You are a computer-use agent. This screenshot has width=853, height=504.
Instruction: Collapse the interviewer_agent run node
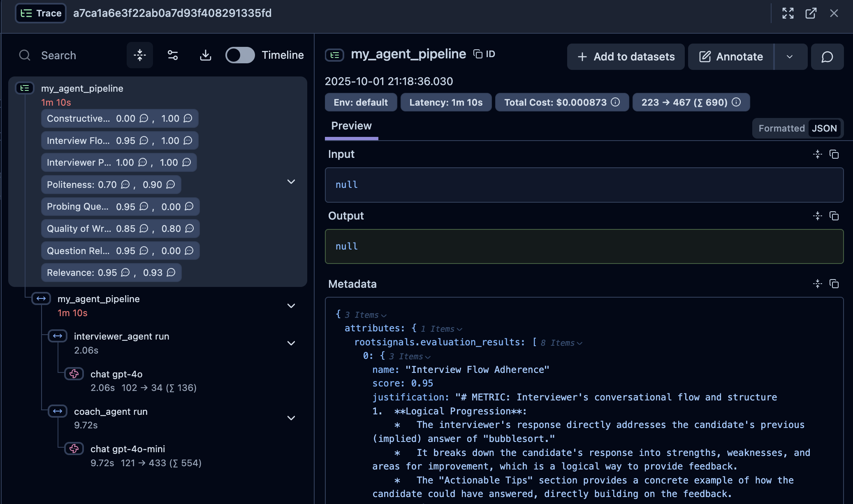(x=291, y=343)
